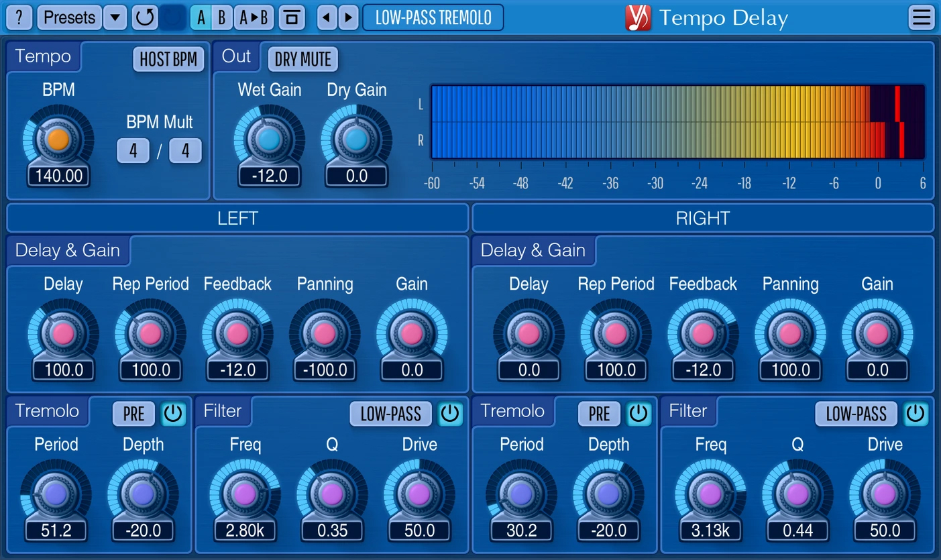Select the RIGHT channel header
This screenshot has height=560, width=941.
(703, 219)
